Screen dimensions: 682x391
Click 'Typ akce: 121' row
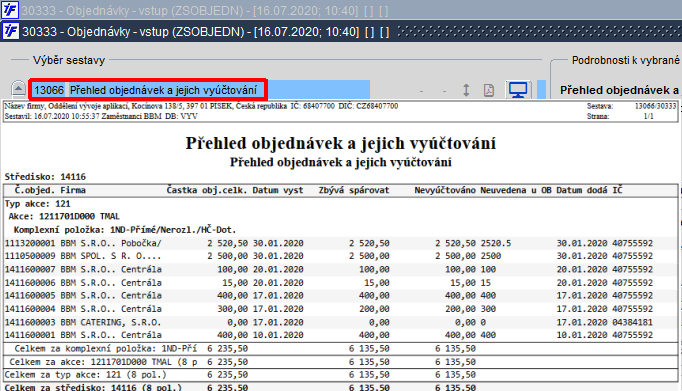tap(37, 204)
